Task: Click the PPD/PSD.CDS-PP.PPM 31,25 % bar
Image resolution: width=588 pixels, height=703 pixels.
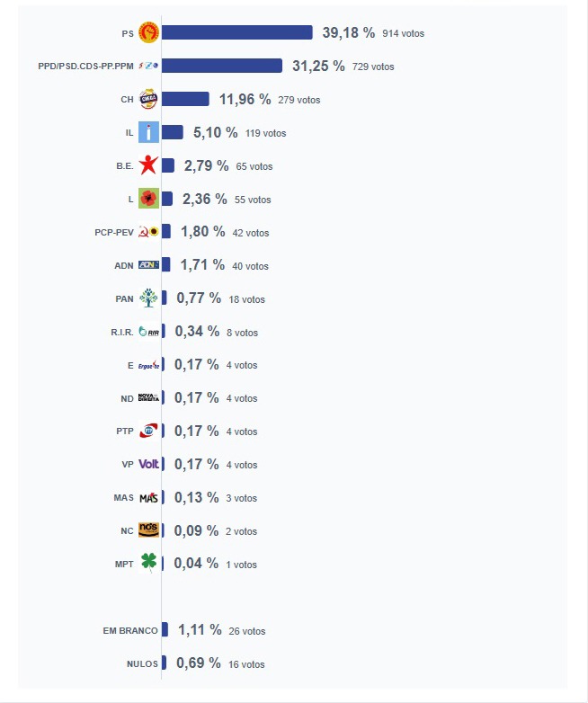Action: coord(222,66)
